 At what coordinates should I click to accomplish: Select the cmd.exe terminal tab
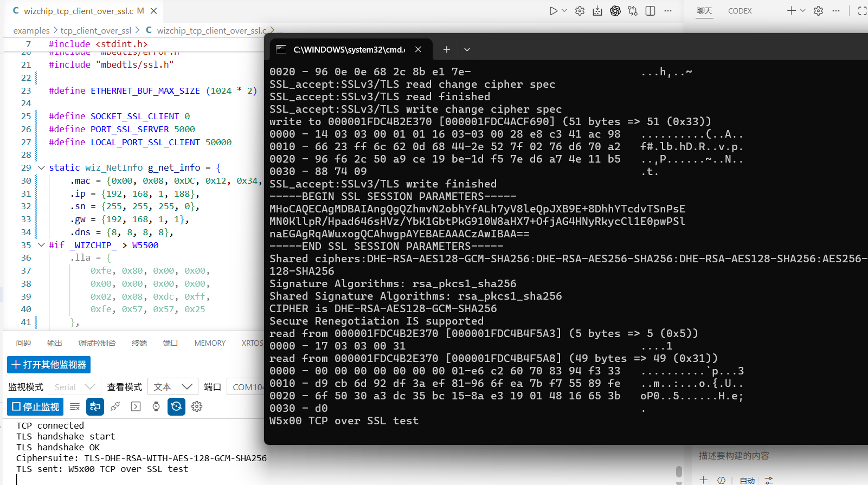(351, 49)
